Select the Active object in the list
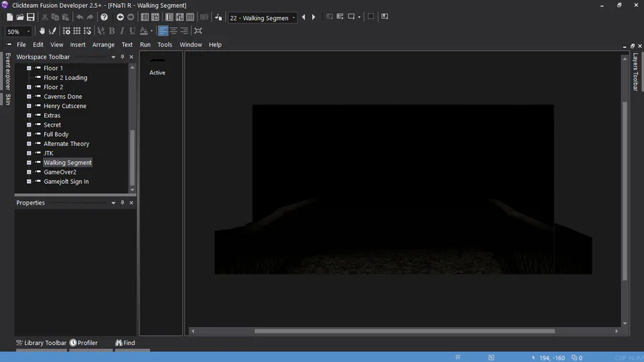The image size is (644, 362). pos(157,67)
